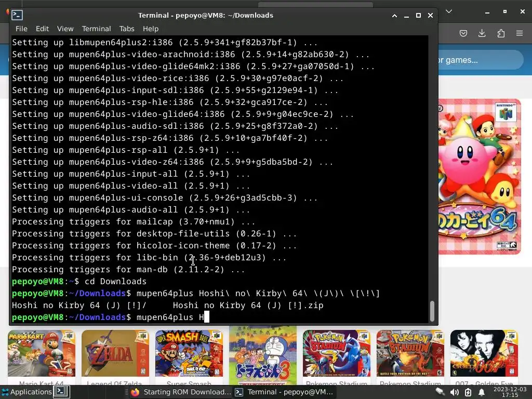Click Firefox Pocket save icon
The height and width of the screenshot is (399, 532).
(463, 33)
